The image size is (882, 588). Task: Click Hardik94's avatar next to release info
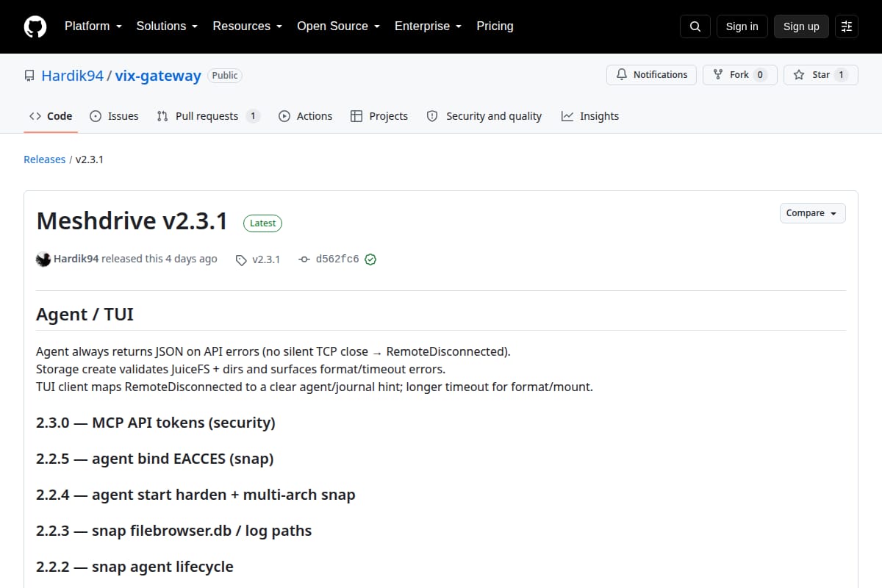coord(43,259)
